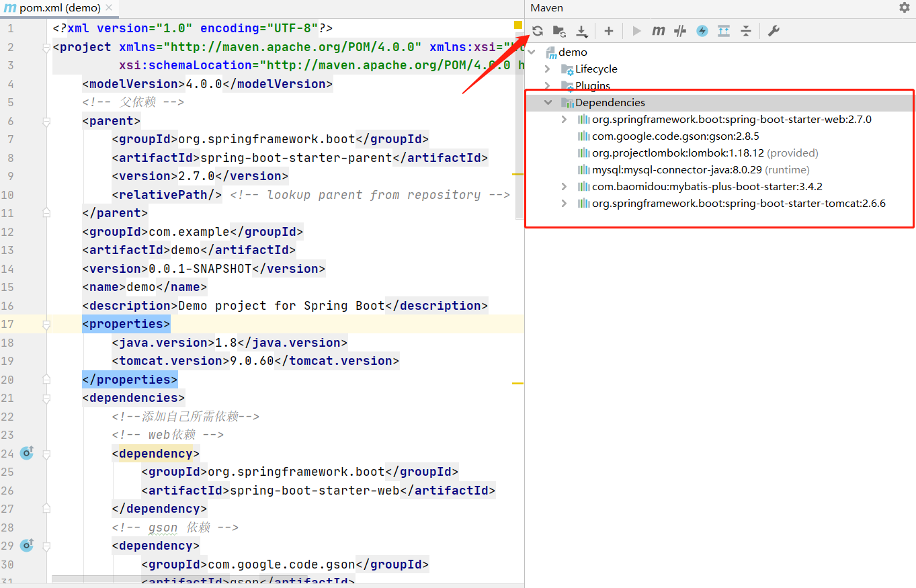Click yellow warning stripe beside line 20
This screenshot has width=916, height=588.
[517, 383]
